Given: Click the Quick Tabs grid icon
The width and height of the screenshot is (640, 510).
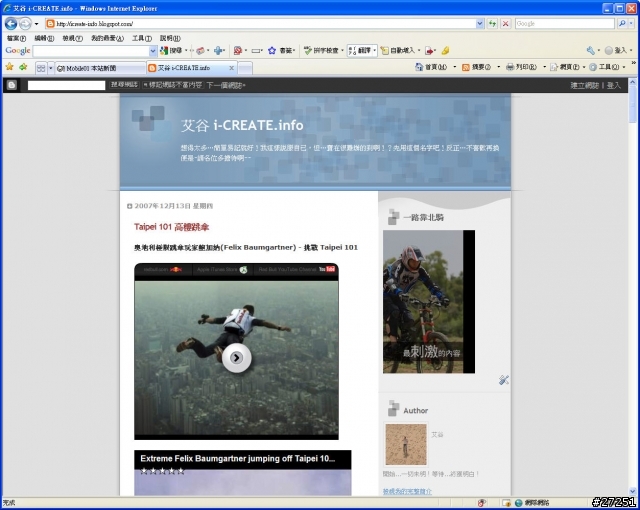Looking at the screenshot, I should click(x=41, y=68).
